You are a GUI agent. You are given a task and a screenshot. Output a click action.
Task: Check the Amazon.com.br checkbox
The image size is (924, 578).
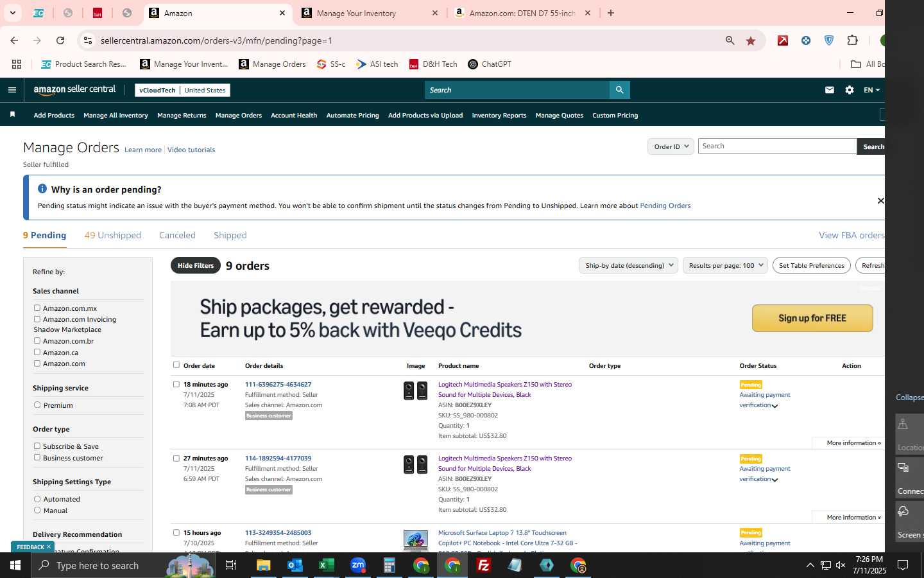pyautogui.click(x=37, y=340)
